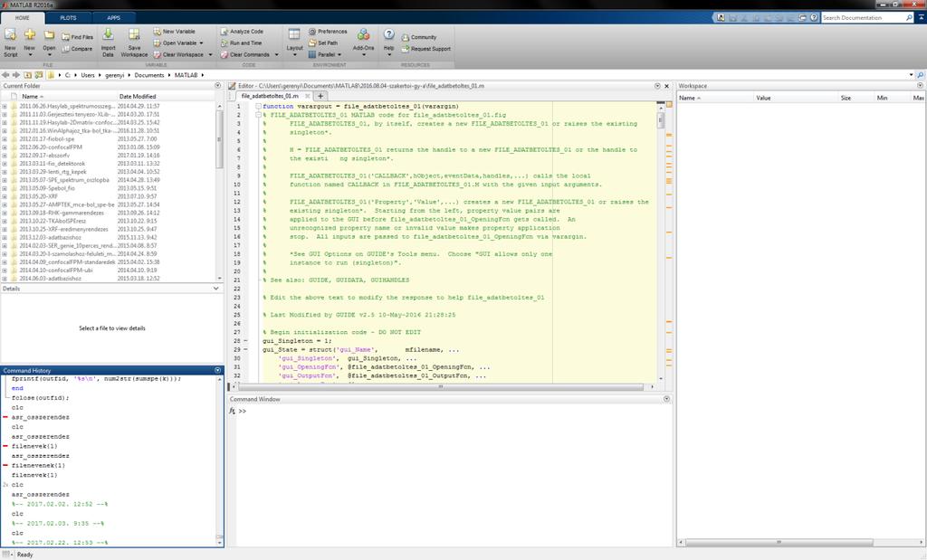Switch to the HOME ribbon tab
Image resolution: width=927 pixels, height=560 pixels.
[22, 18]
